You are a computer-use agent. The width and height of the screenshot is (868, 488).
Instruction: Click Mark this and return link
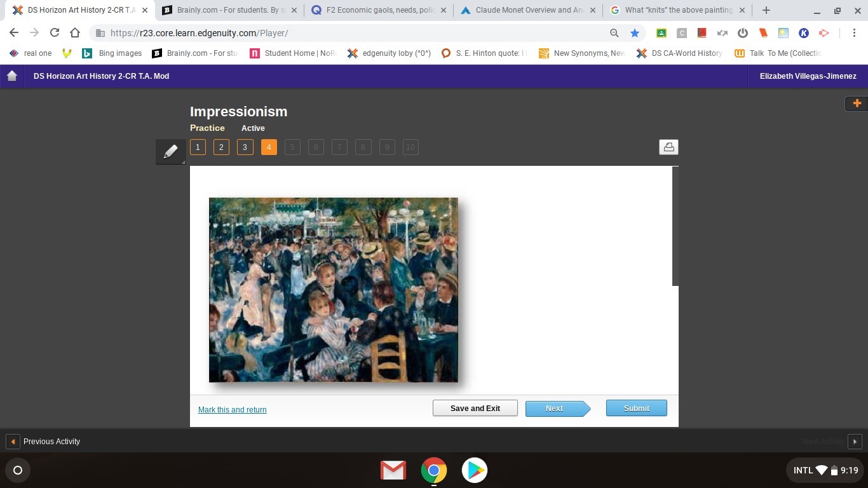tap(233, 410)
